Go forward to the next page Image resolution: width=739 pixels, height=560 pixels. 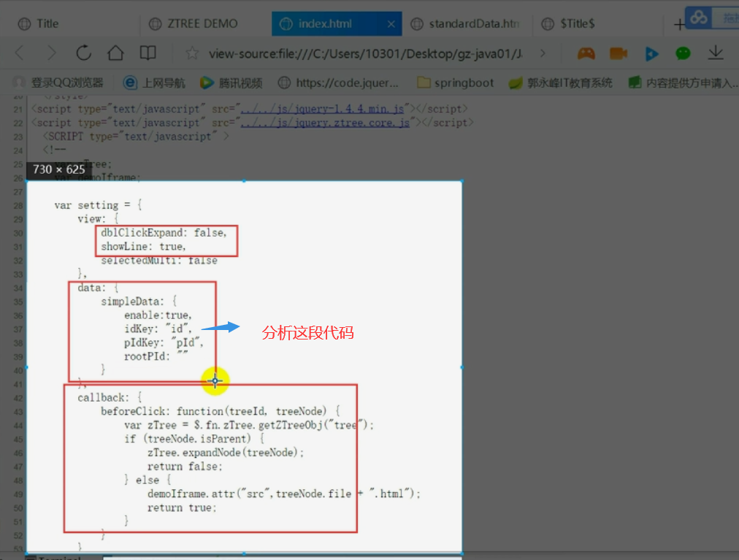click(51, 53)
